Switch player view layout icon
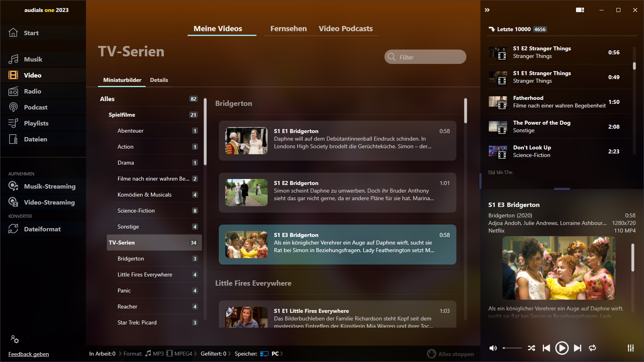 [580, 10]
